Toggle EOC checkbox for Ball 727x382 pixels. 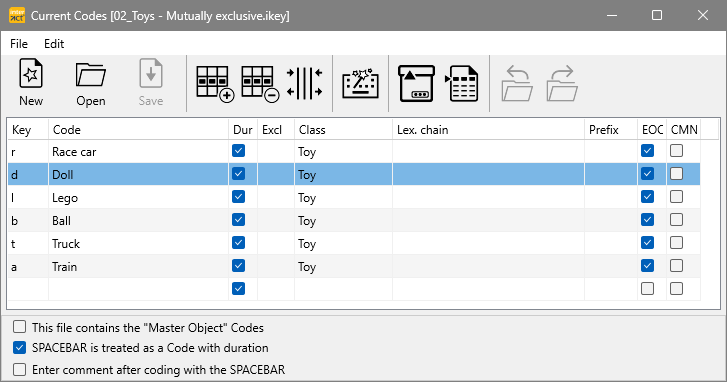coord(647,220)
